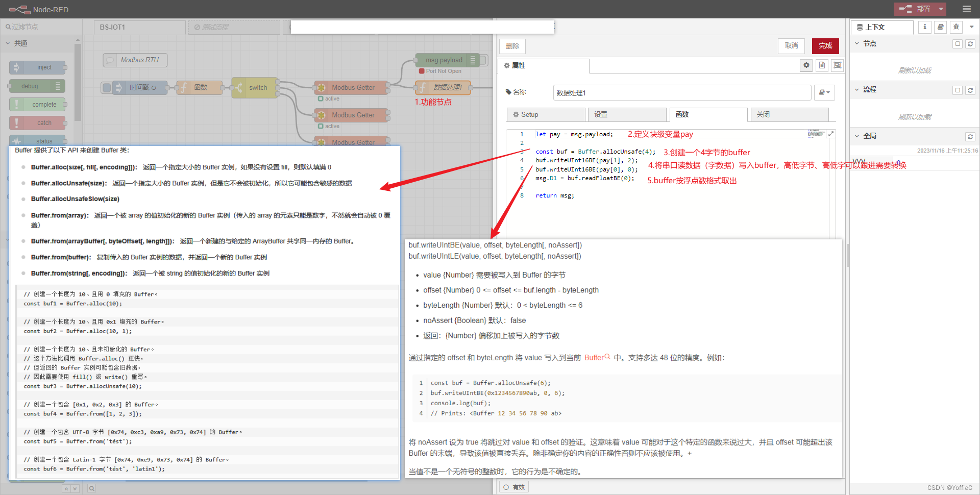Image resolution: width=980 pixels, height=495 pixels.
Task: Open the help book sidebar icon
Action: 940,27
